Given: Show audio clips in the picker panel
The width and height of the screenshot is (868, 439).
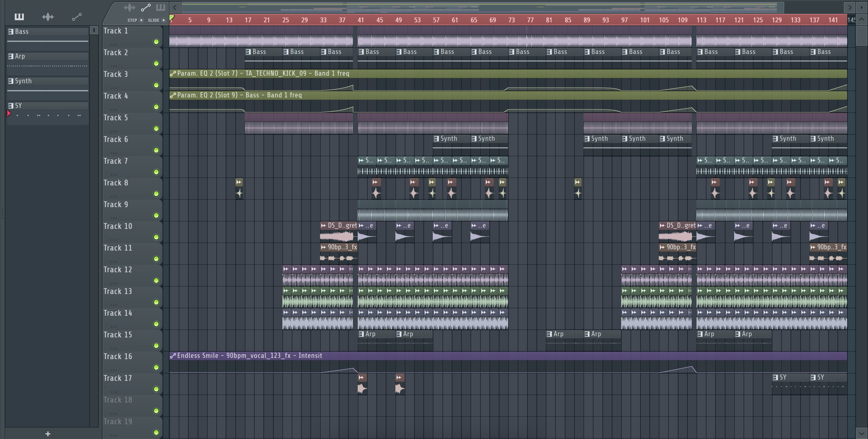Looking at the screenshot, I should [x=48, y=17].
